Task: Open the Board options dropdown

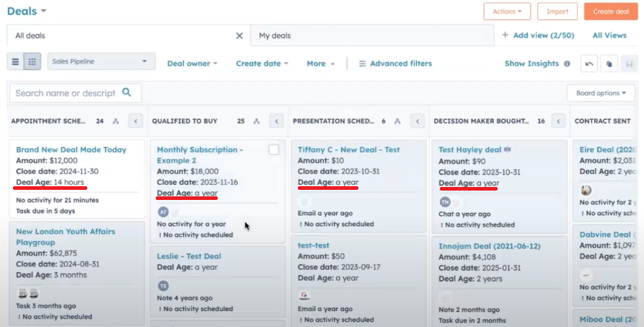Action: 600,93
